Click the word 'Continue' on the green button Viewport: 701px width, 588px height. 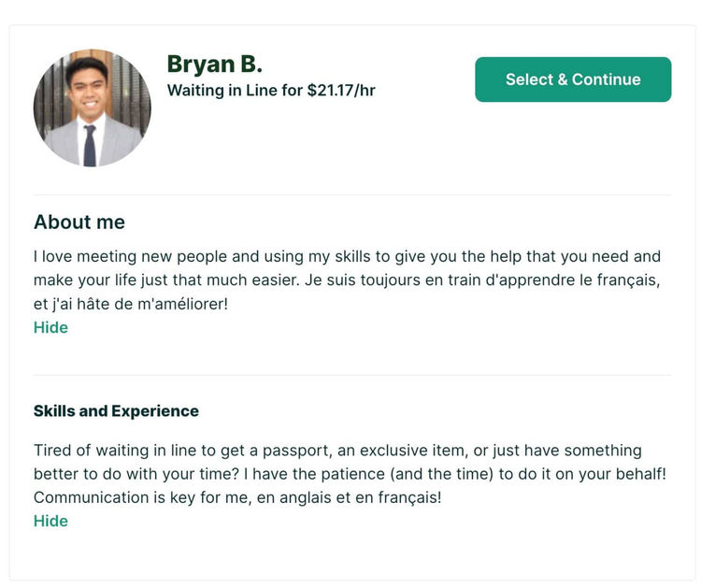607,79
